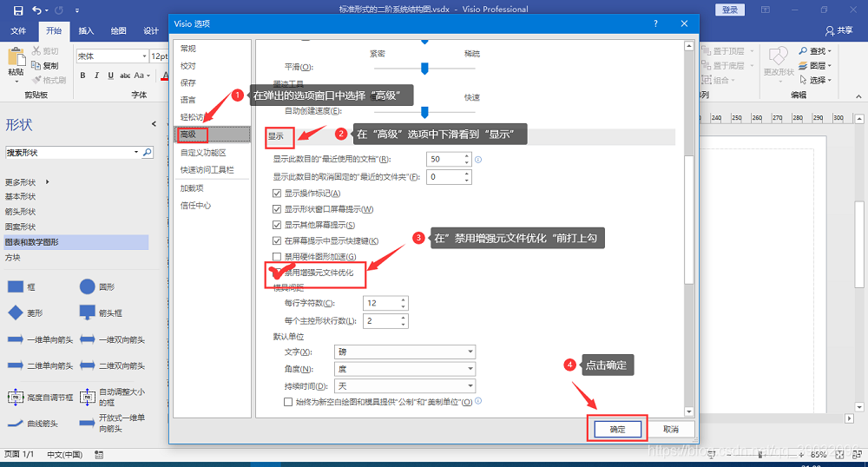868x467 pixels.
Task: Switch to the 插入 ribbon tab
Action: tap(86, 30)
